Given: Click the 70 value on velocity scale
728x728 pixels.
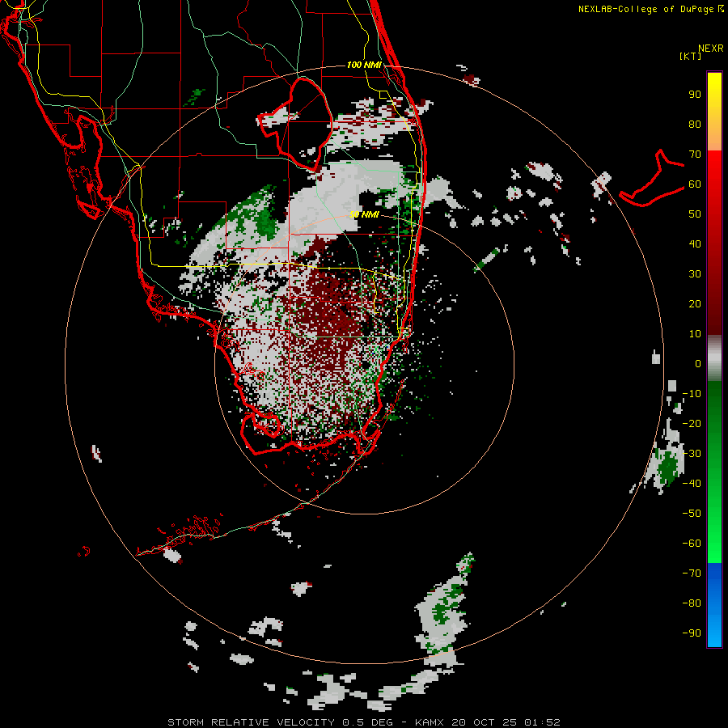Looking at the screenshot, I should [695, 154].
